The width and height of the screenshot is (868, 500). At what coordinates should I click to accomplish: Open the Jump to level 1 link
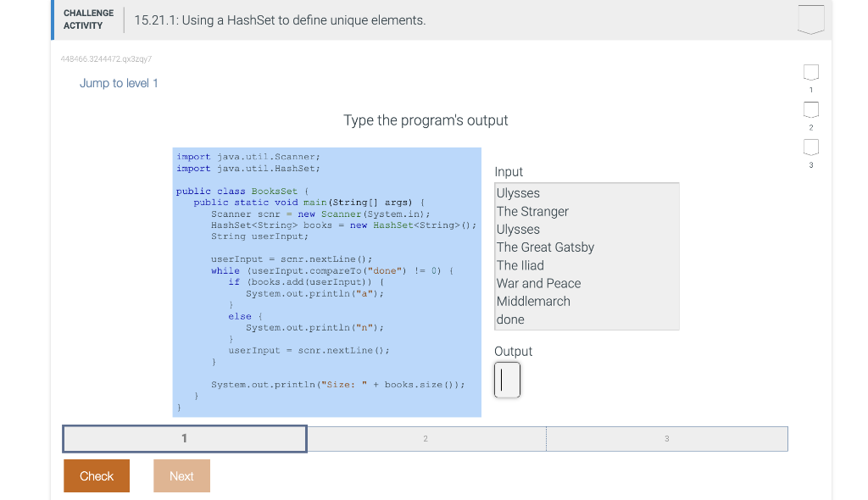(x=119, y=83)
